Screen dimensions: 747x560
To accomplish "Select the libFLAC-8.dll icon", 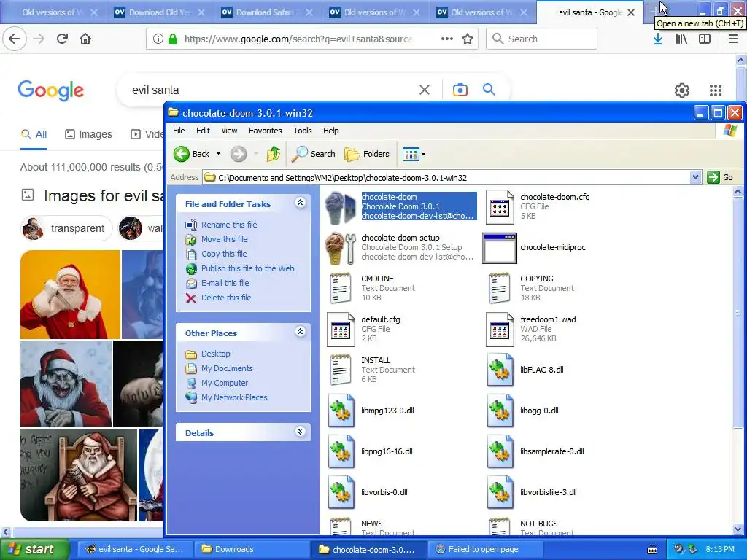I will click(500, 370).
